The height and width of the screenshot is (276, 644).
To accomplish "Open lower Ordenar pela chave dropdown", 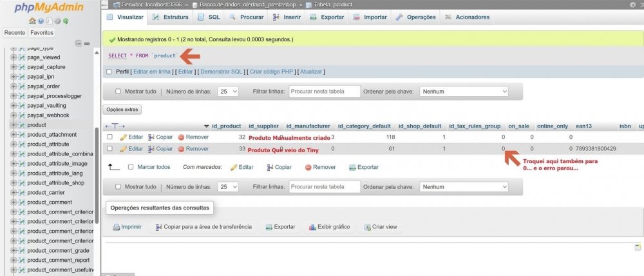I will (x=464, y=187).
